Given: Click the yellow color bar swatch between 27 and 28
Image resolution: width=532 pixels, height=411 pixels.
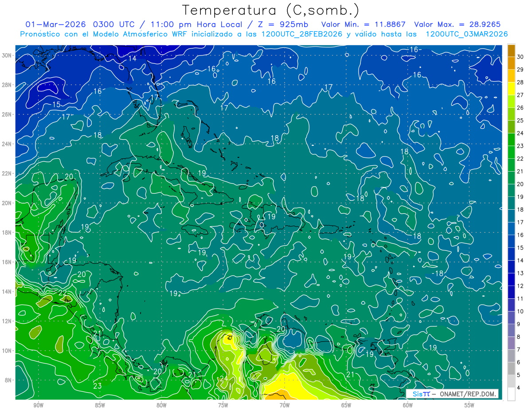Looking at the screenshot, I should (512, 89).
